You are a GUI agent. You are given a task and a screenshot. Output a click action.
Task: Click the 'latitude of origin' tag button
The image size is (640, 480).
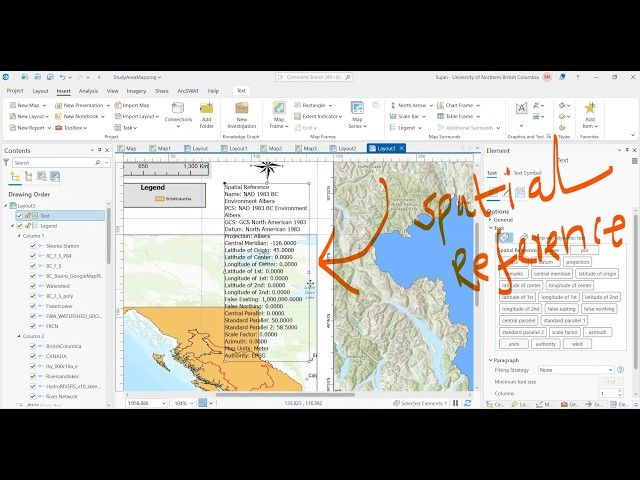pos(597,273)
